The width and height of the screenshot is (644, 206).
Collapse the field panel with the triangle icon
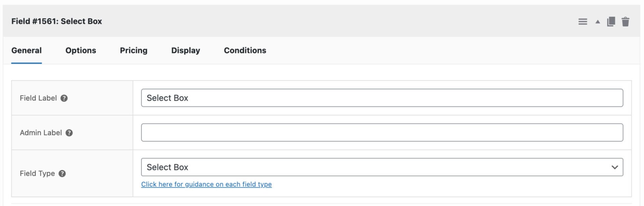(597, 21)
